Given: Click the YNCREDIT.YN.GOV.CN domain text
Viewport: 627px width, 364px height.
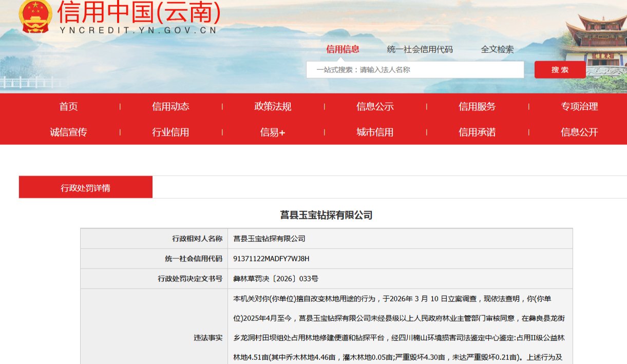Looking at the screenshot, I should [139, 30].
